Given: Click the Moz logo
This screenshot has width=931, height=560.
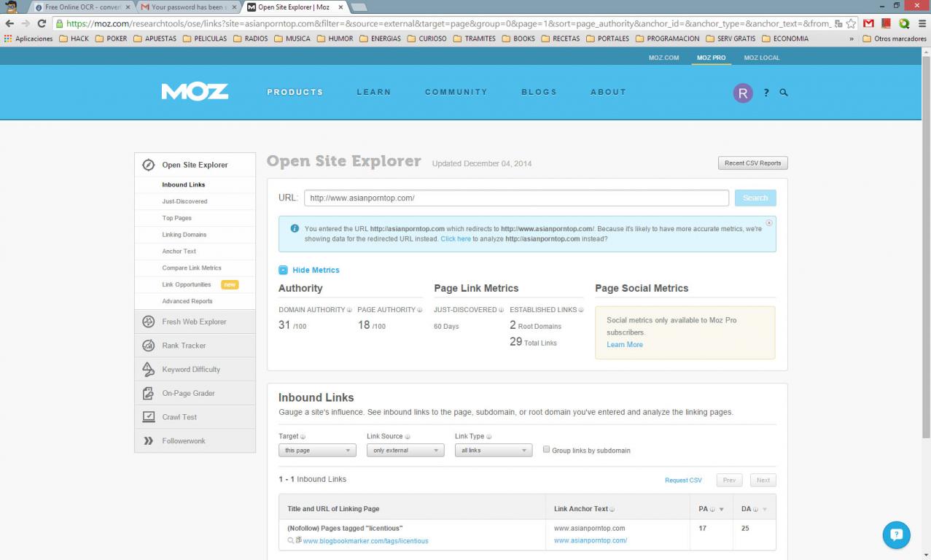Looking at the screenshot, I should [x=195, y=92].
